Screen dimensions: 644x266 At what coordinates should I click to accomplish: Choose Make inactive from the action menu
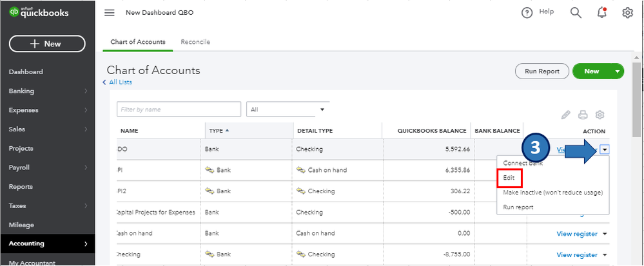(x=552, y=193)
